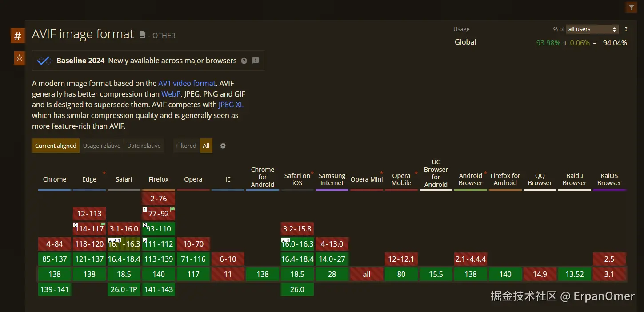Select Safari on iOS 26.0 cell
The image size is (644, 312).
point(297,289)
